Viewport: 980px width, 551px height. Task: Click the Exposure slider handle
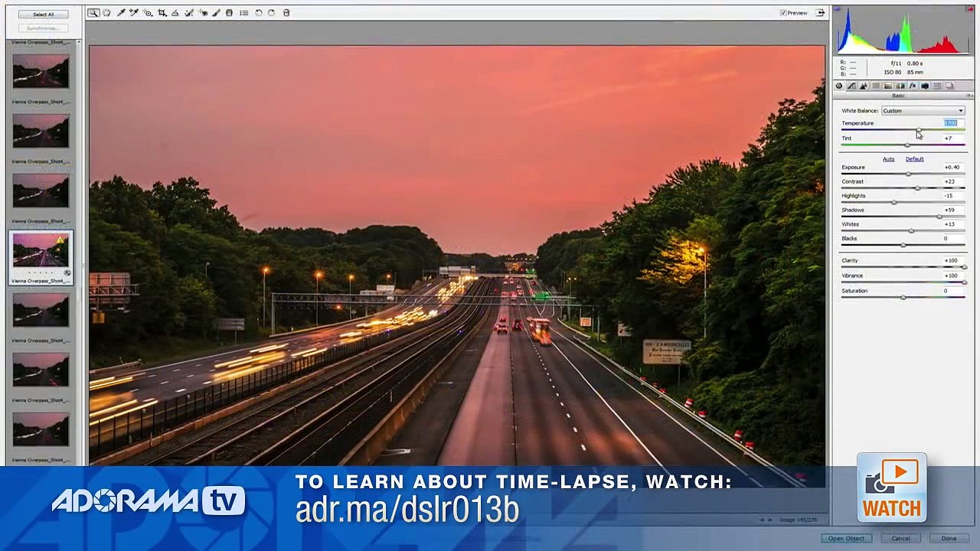(x=908, y=174)
